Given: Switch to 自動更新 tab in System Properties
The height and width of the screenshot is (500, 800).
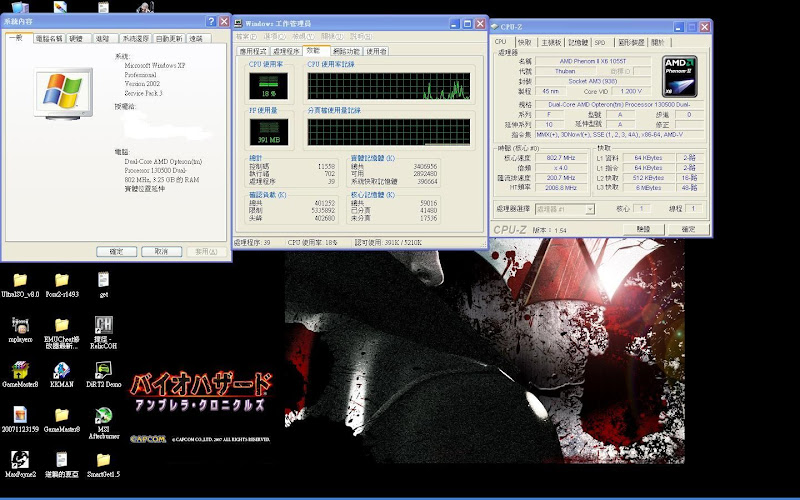Looking at the screenshot, I should [x=169, y=39].
